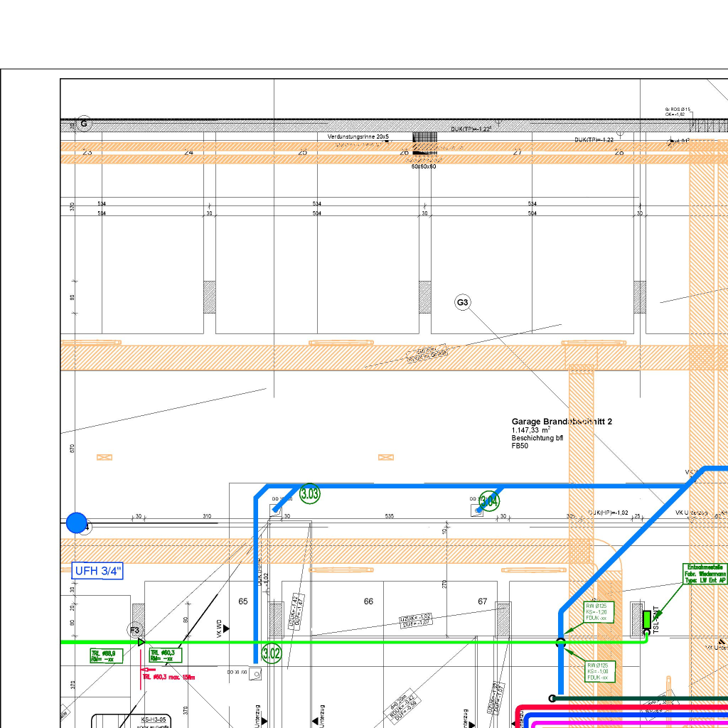Image resolution: width=728 pixels, height=728 pixels.
Task: Select the F3 circular marker
Action: point(135,630)
